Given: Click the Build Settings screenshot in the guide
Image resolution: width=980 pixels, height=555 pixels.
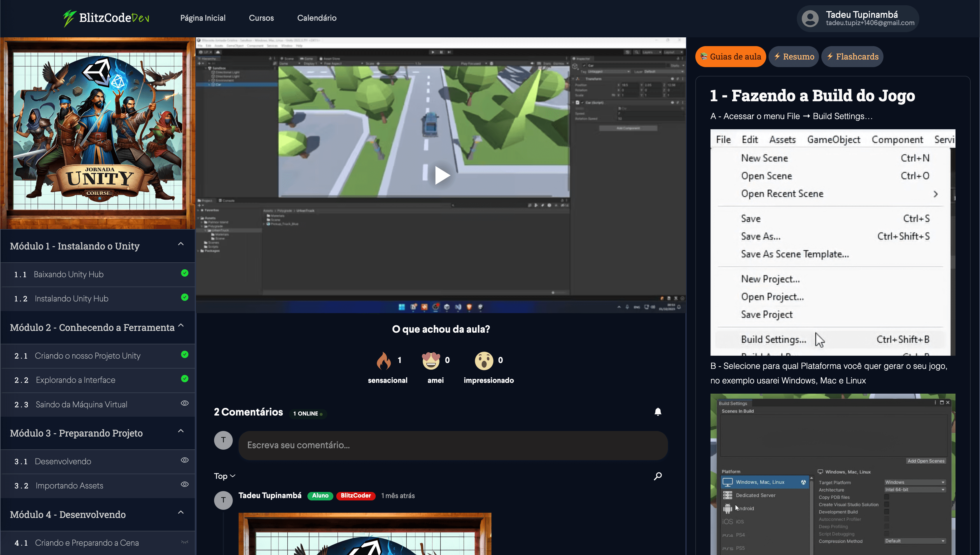Looking at the screenshot, I should [832, 474].
